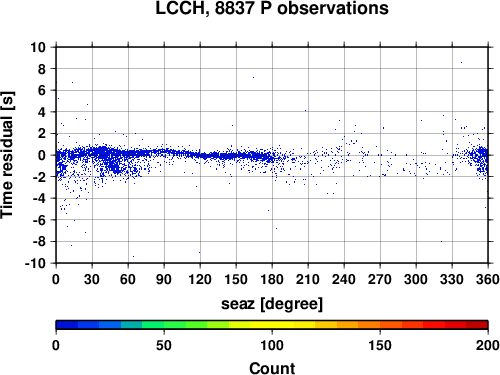Click the y-axis tick label 0
This screenshot has width=500, height=375.
(x=42, y=155)
